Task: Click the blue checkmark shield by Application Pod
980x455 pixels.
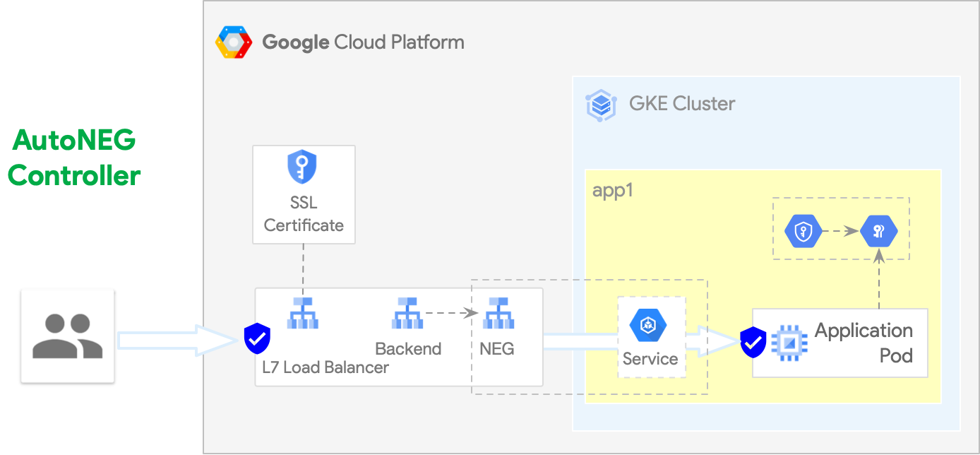Action: click(x=753, y=343)
